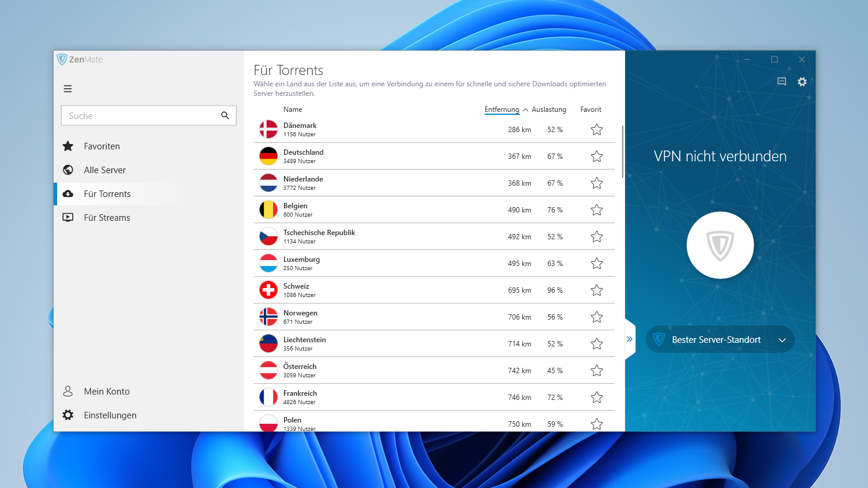Toggle favorite star for Niederlande
Image resolution: width=868 pixels, height=488 pixels.
click(x=597, y=183)
